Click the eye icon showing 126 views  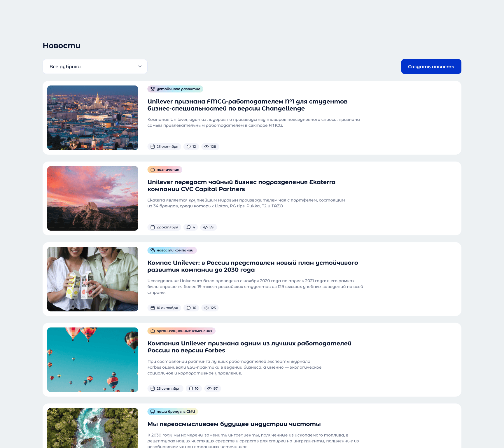pos(206,146)
